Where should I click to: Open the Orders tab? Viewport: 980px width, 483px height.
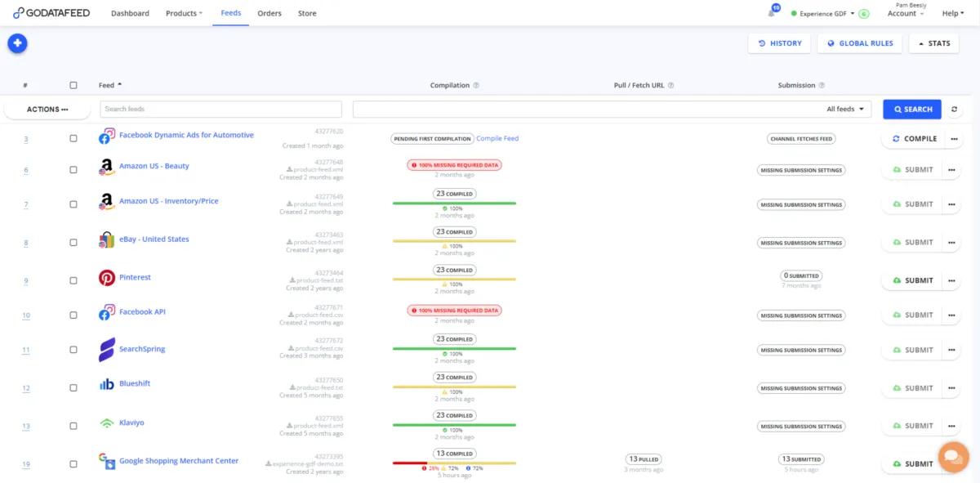click(x=269, y=13)
